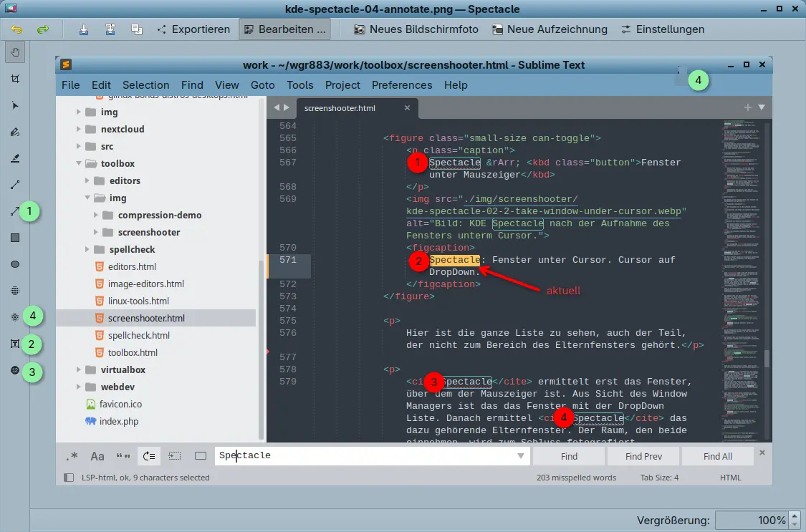Select the straight Line tool
Viewport: 806px width, 532px height.
(x=15, y=185)
